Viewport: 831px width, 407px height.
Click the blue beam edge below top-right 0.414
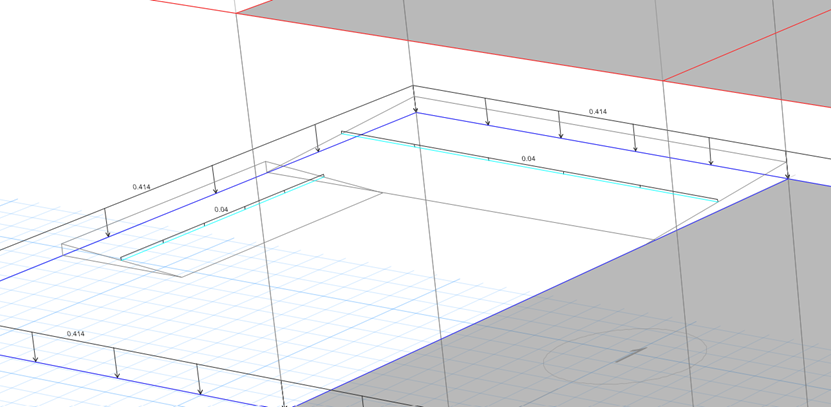pyautogui.click(x=600, y=146)
